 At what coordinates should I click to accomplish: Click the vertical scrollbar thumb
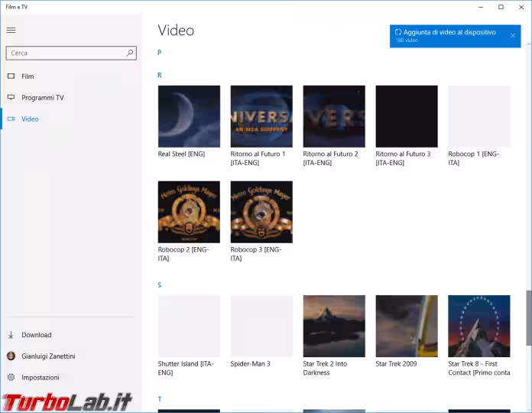coord(529,318)
